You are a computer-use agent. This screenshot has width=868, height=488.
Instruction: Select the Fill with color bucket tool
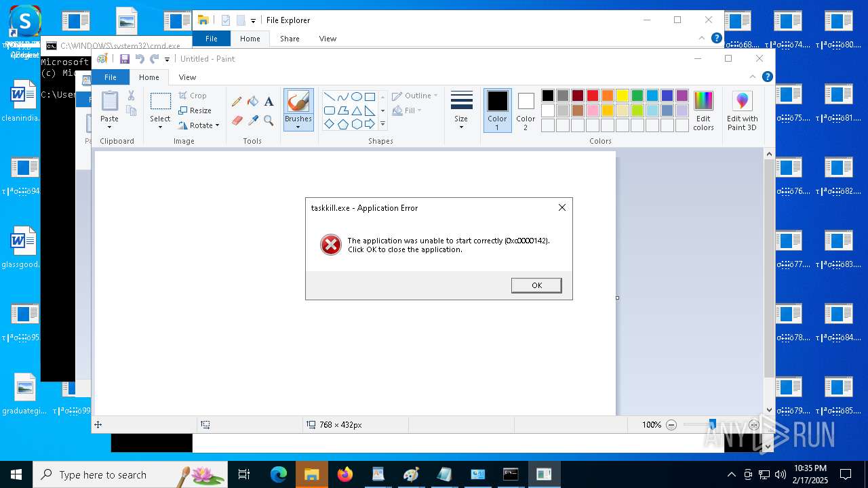click(253, 102)
